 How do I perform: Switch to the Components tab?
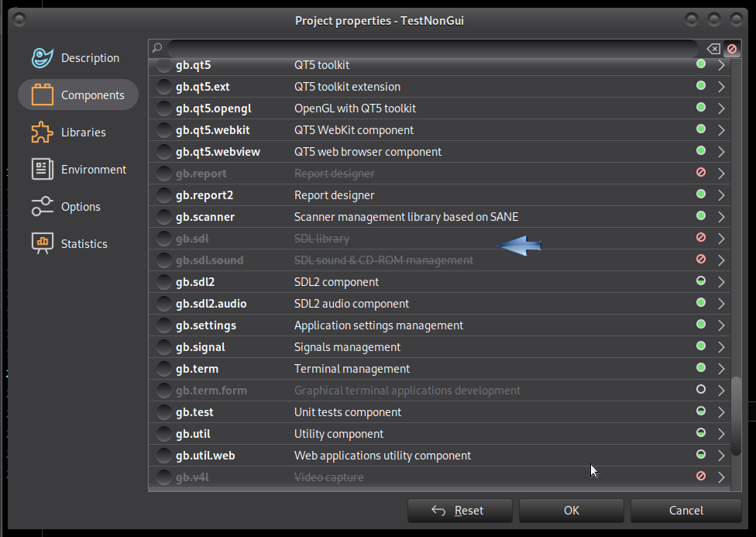tap(78, 95)
